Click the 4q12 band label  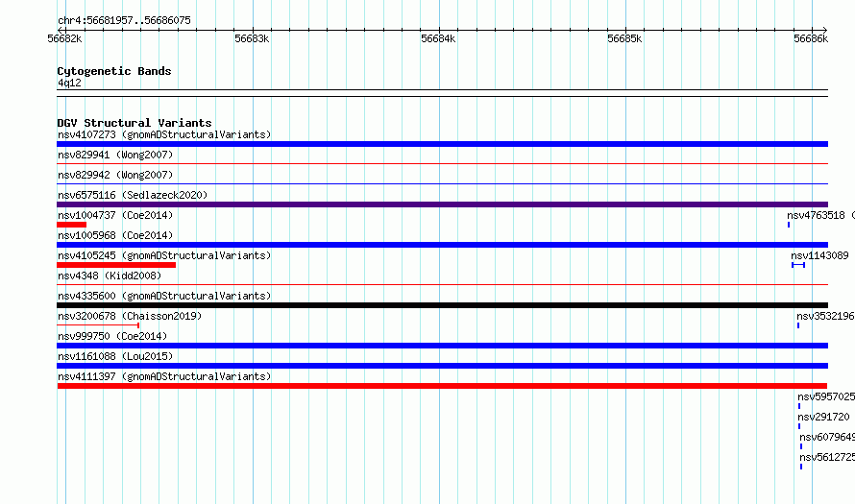point(69,83)
